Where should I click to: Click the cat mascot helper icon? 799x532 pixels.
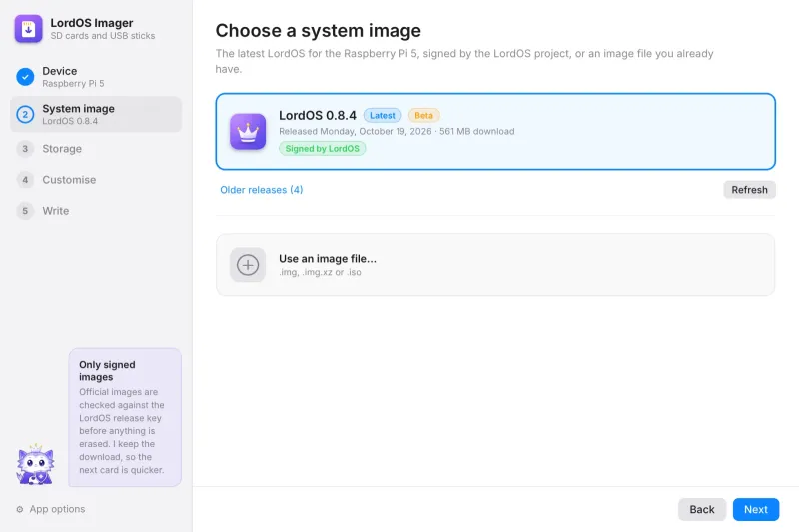35,464
